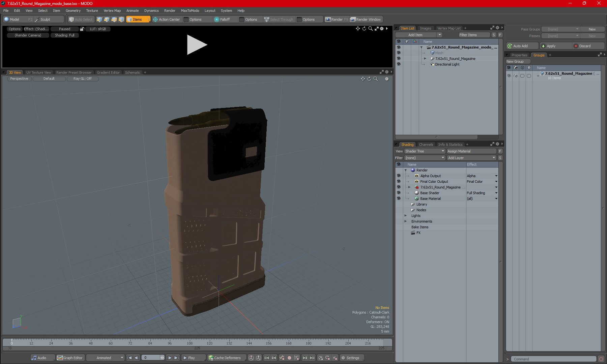Click Apply in passes panel
This screenshot has width=607, height=364.
[555, 46]
